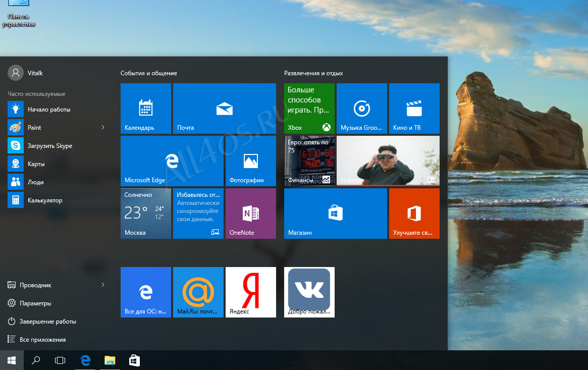
Task: Open the Улучшите св... Office tile
Action: coord(414,214)
